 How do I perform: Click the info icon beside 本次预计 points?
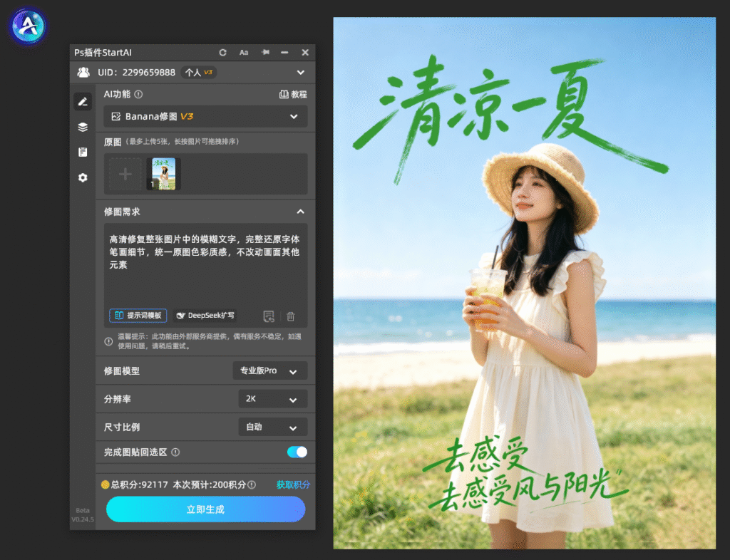pos(252,485)
